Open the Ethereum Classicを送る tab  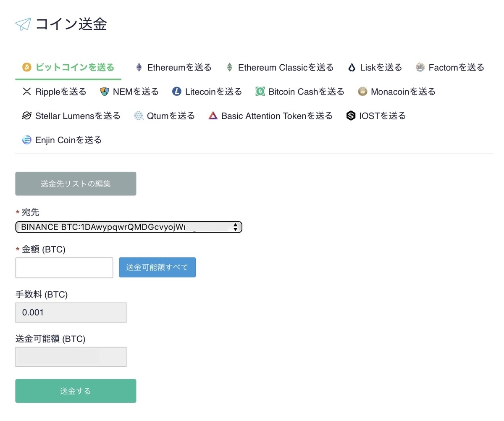[x=280, y=67]
